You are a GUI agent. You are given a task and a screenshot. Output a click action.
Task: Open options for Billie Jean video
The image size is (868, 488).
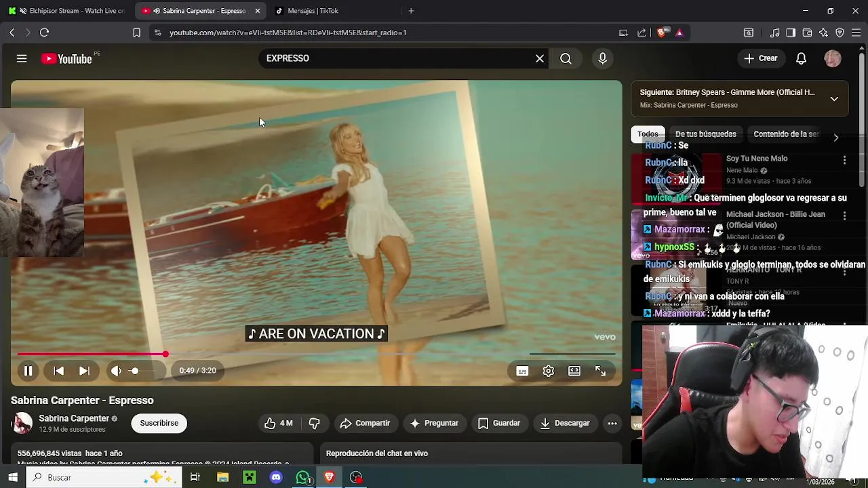pyautogui.click(x=844, y=216)
